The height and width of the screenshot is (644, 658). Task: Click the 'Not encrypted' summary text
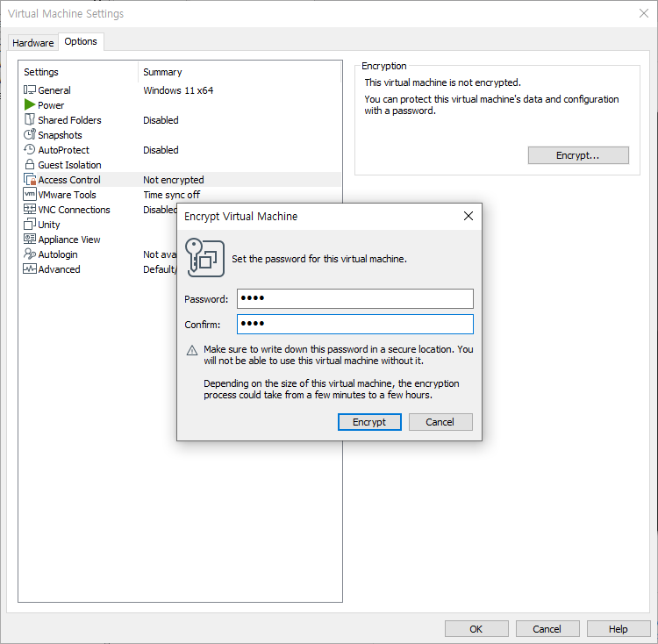pos(174,180)
